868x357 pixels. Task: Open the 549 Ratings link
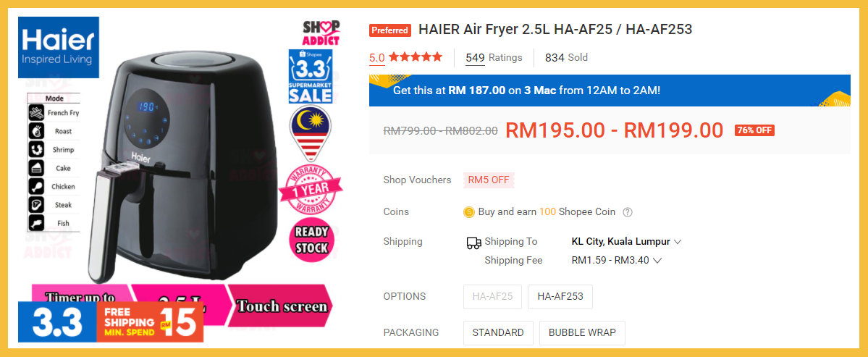click(494, 57)
